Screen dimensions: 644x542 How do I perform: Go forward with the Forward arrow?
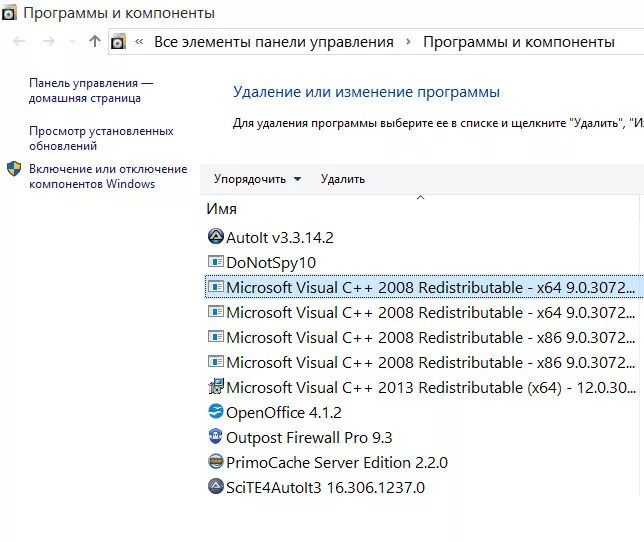pos(49,41)
